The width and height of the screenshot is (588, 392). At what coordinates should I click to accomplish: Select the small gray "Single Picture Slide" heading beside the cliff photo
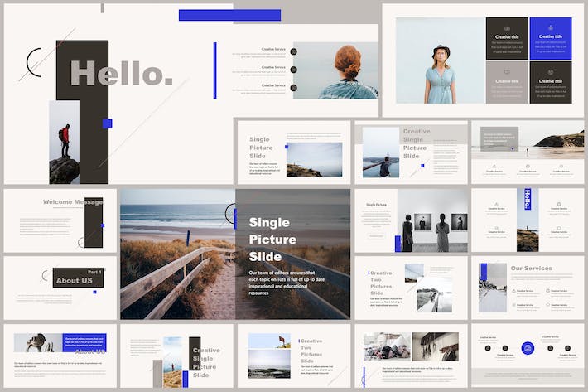point(261,148)
